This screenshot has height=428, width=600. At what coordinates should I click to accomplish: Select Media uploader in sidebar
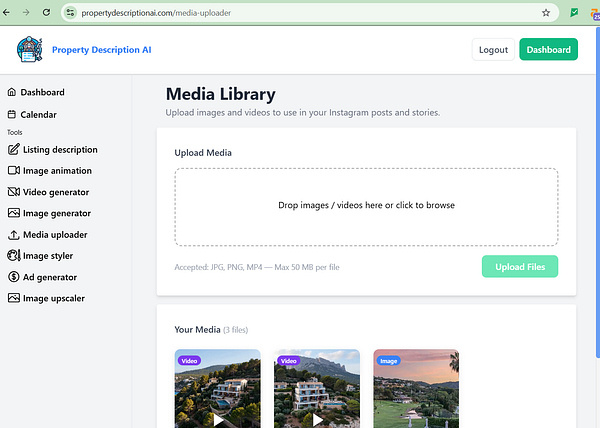pyautogui.click(x=55, y=234)
